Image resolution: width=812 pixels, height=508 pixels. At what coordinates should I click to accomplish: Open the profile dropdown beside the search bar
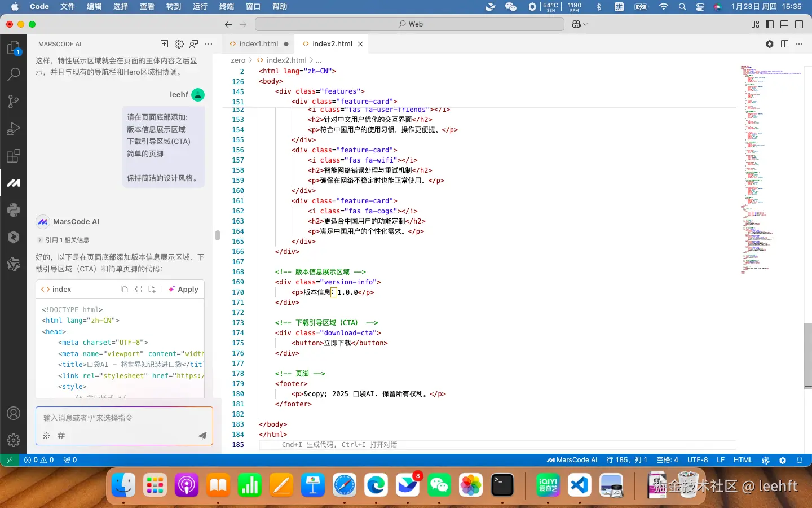(578, 24)
